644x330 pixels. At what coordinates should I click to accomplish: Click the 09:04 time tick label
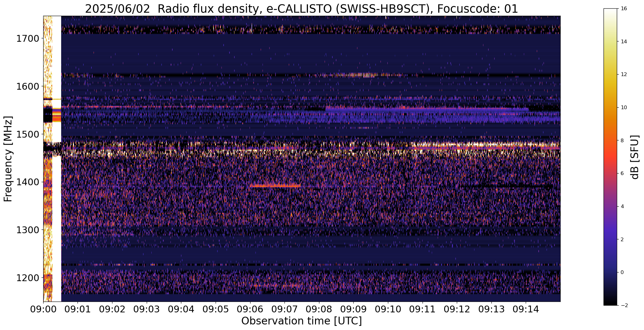pyautogui.click(x=181, y=309)
